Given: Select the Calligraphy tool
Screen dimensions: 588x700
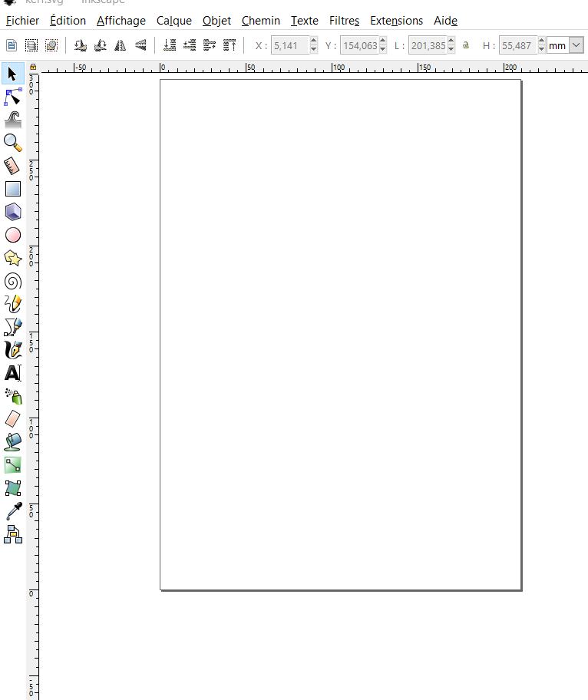Looking at the screenshot, I should [12, 350].
